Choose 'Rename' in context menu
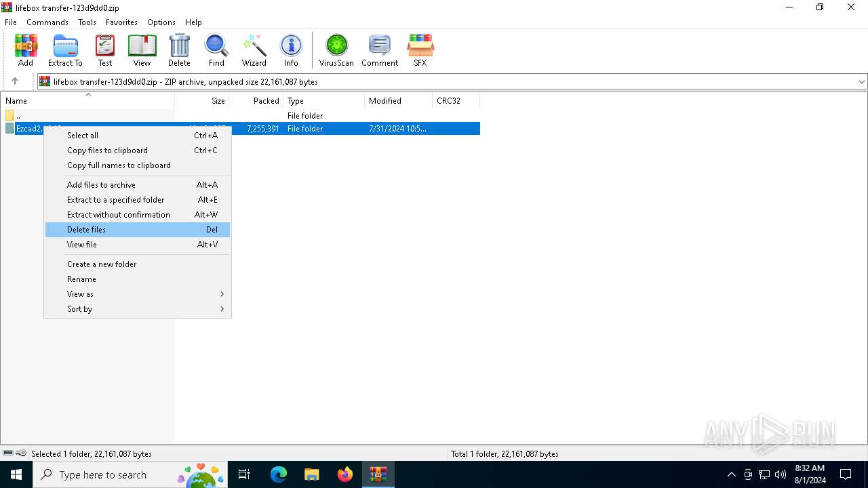868x488 pixels. click(x=138, y=279)
